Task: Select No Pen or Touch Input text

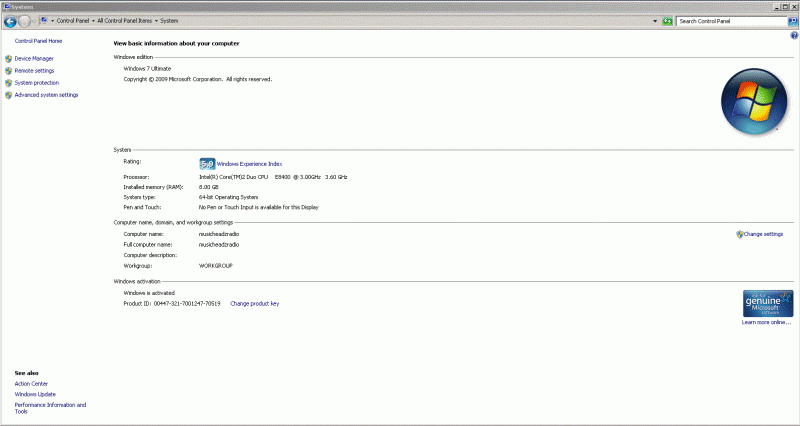Action: click(x=259, y=208)
